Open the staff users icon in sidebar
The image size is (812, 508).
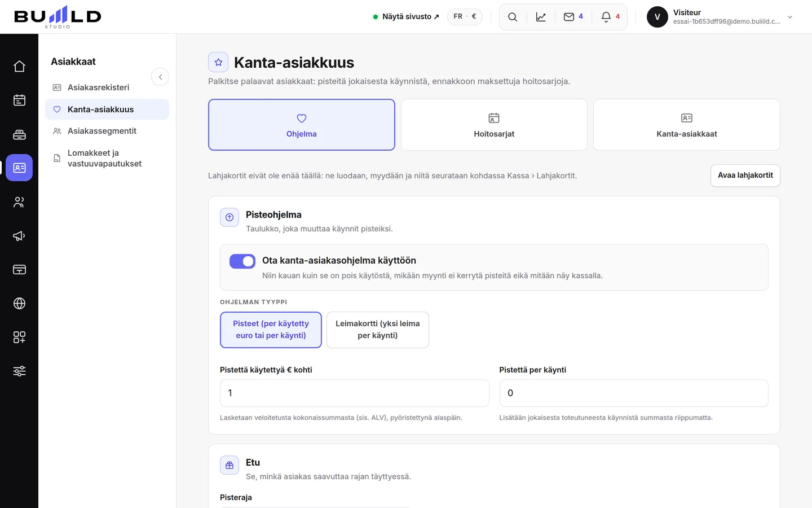(19, 202)
